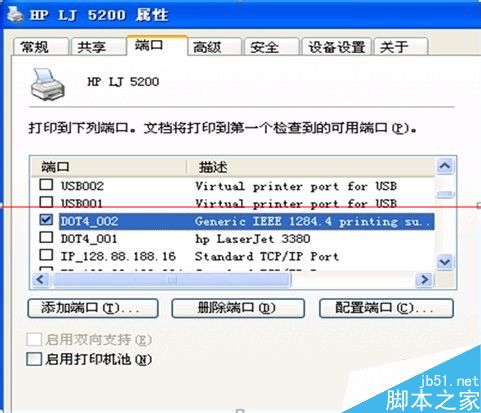Check the USB002 port checkbox
The image size is (481, 413).
click(46, 184)
